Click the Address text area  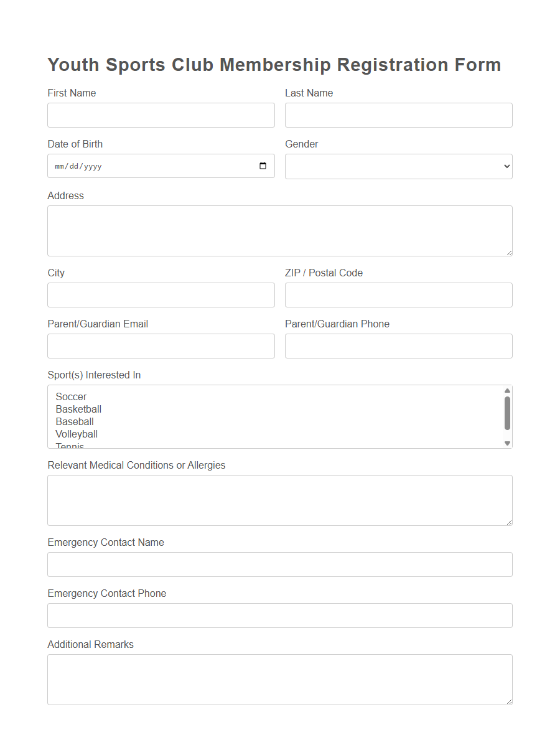click(x=280, y=230)
